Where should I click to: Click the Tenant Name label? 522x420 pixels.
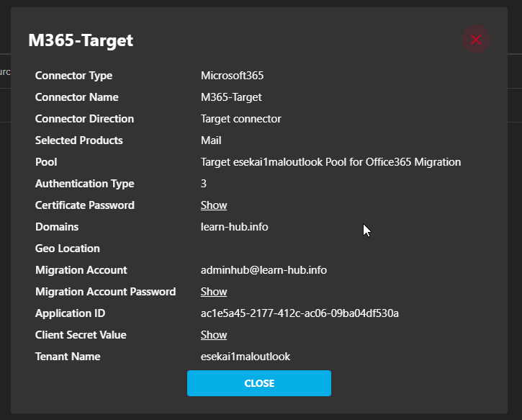click(68, 357)
